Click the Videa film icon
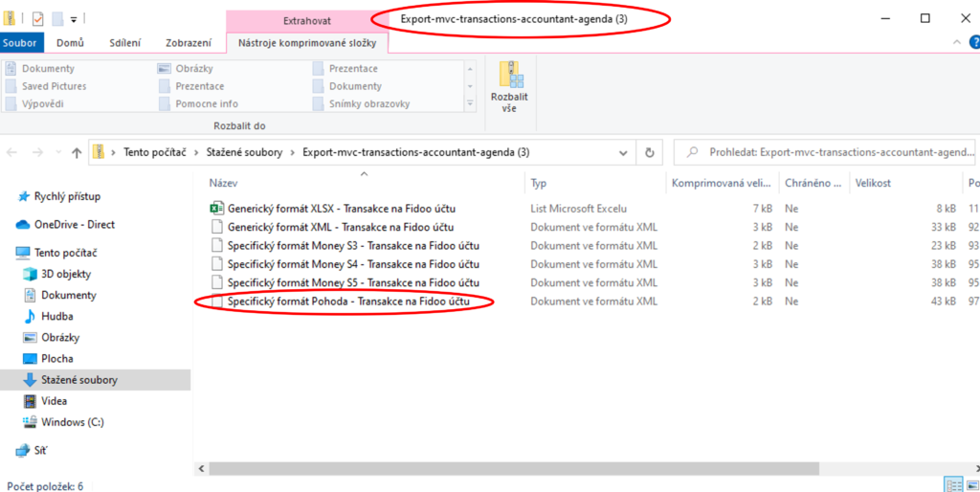Viewport: 980px width, 492px height. click(x=30, y=401)
